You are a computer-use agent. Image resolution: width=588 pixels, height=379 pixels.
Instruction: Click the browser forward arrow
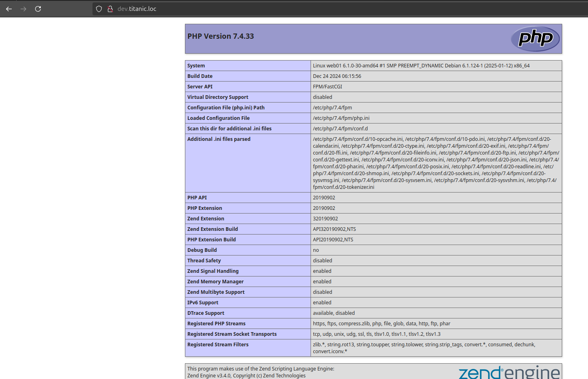click(23, 9)
